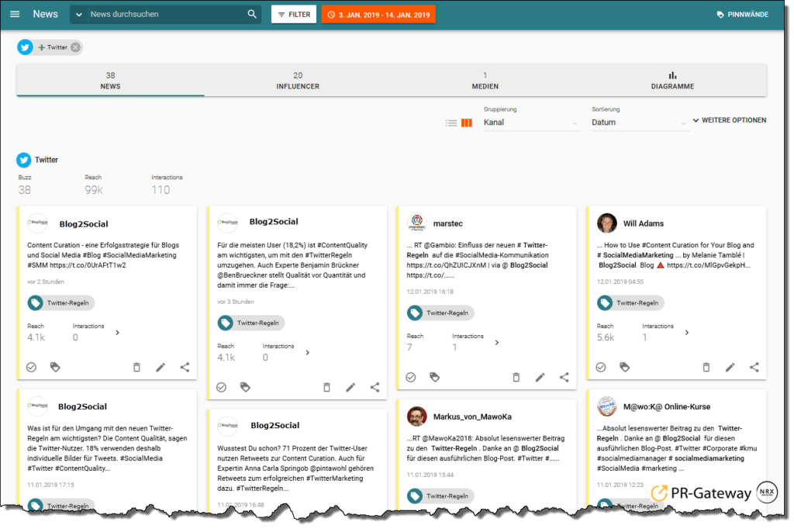Click the marstec profile avatar
The image size is (794, 532).
[x=416, y=223]
